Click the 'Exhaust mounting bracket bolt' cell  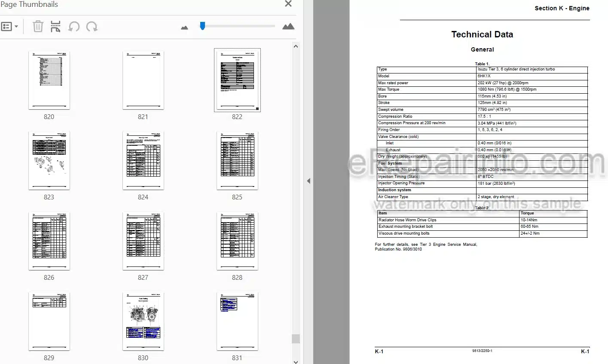click(406, 226)
